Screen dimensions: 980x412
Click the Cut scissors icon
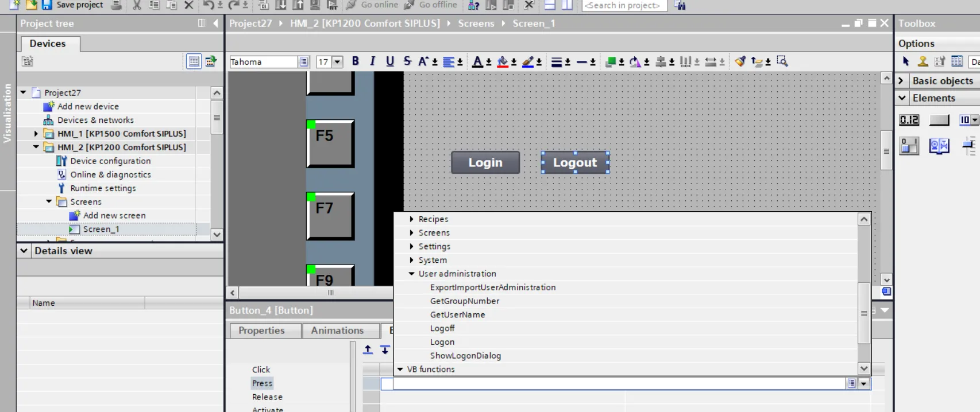pyautogui.click(x=137, y=5)
